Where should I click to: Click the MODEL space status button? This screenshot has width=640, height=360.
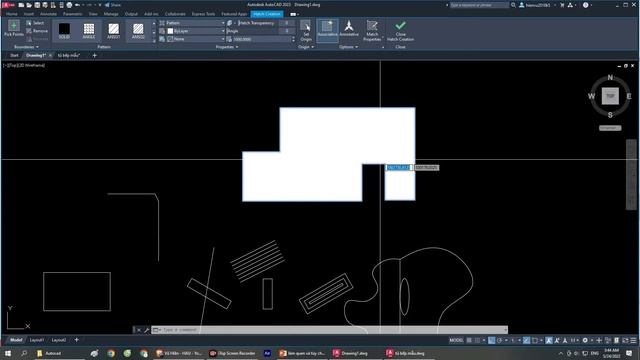point(456,340)
